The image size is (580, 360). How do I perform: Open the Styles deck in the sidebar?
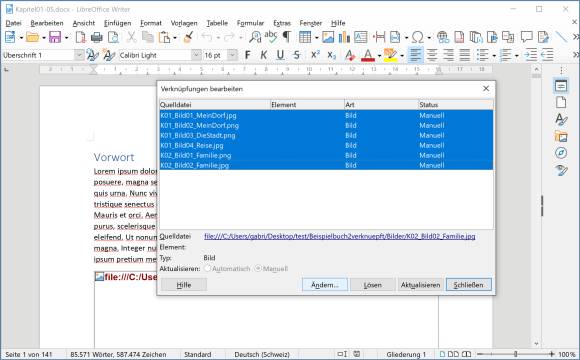click(x=561, y=119)
